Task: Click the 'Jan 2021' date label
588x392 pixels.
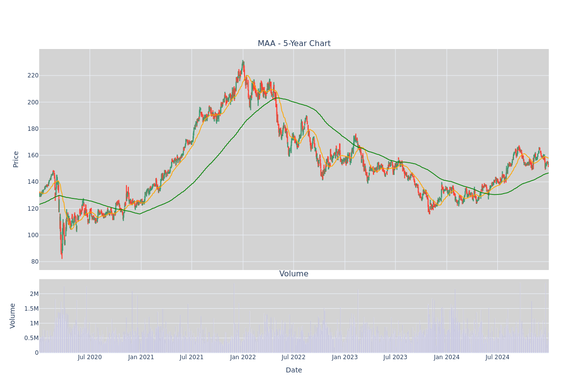Action: tap(141, 357)
